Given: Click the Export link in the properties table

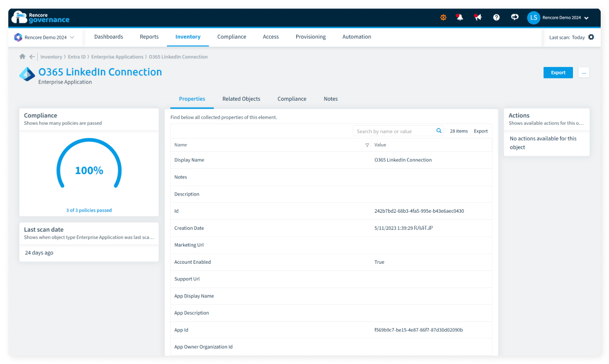Looking at the screenshot, I should [x=481, y=131].
